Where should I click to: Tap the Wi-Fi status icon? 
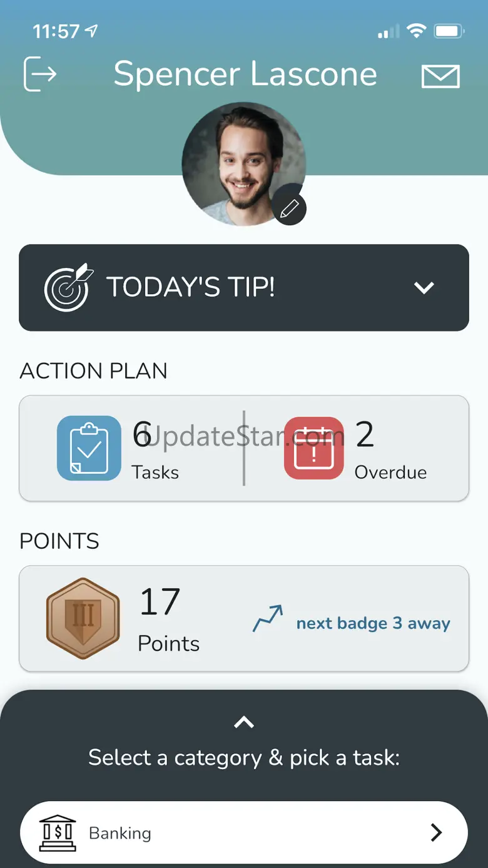coord(415,31)
